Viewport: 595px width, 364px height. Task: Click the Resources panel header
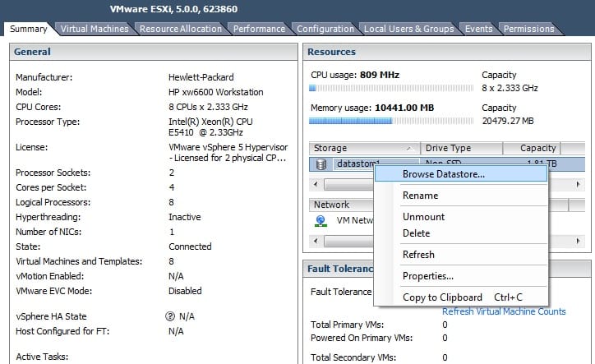pyautogui.click(x=447, y=52)
